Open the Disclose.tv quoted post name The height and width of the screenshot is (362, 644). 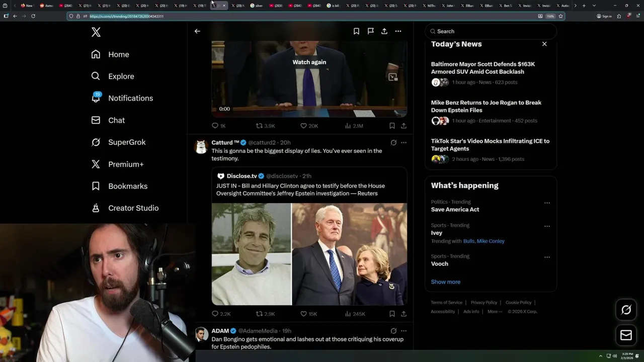(x=242, y=176)
